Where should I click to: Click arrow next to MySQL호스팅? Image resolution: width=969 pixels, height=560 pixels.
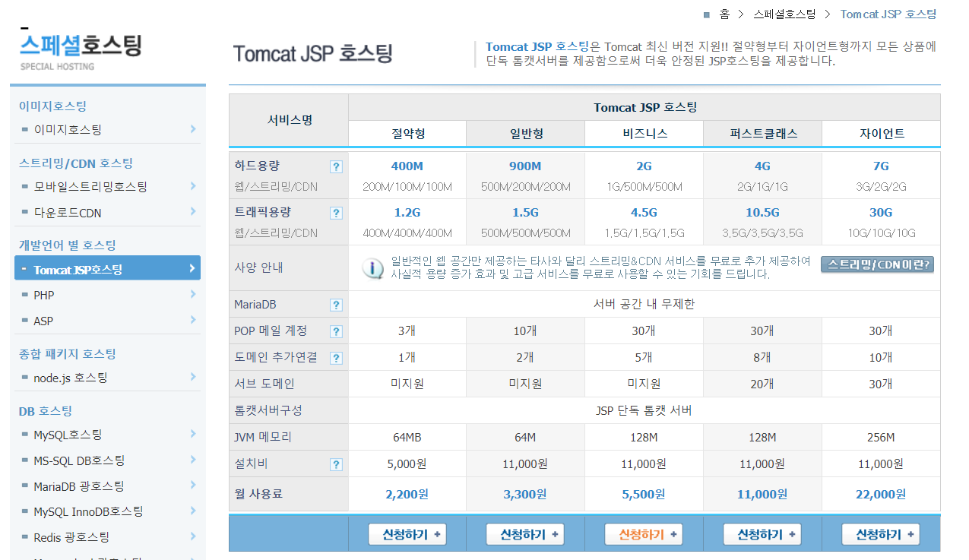(x=193, y=435)
